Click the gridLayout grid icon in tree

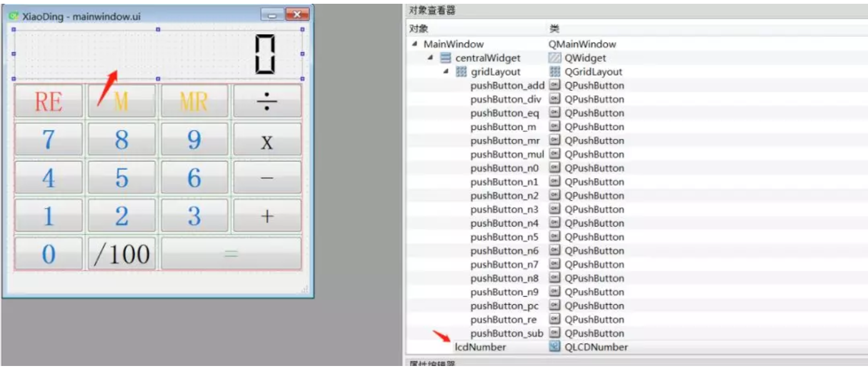461,71
